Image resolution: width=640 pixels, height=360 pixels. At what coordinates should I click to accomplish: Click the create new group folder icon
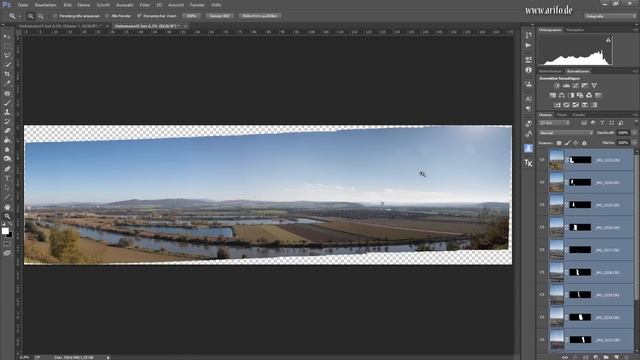click(x=606, y=357)
